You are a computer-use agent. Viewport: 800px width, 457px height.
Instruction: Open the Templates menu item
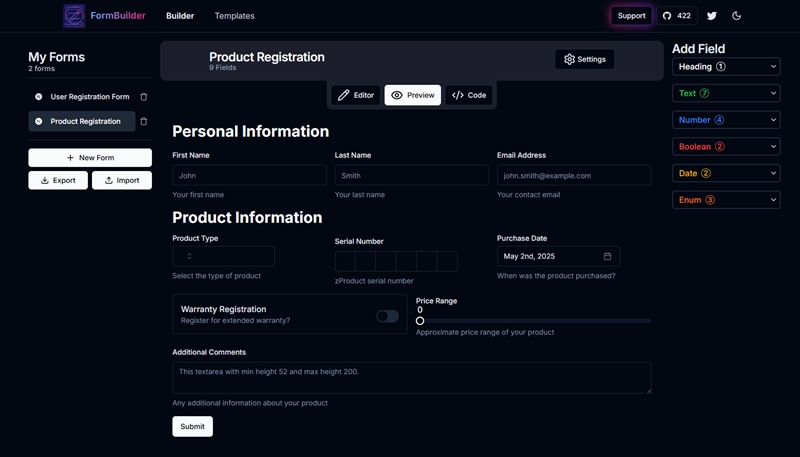tap(234, 16)
